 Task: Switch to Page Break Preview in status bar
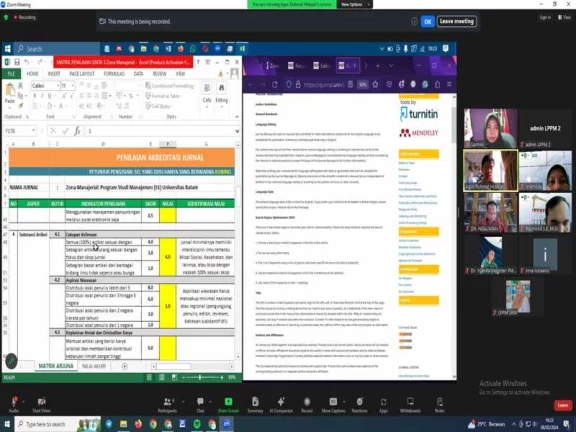tap(174, 377)
